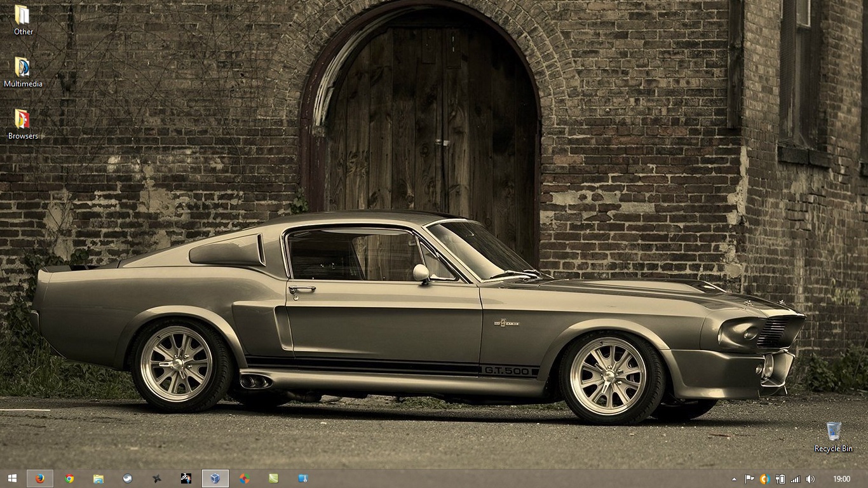
Task: Open Google Chrome from the taskbar
Action: point(69,478)
